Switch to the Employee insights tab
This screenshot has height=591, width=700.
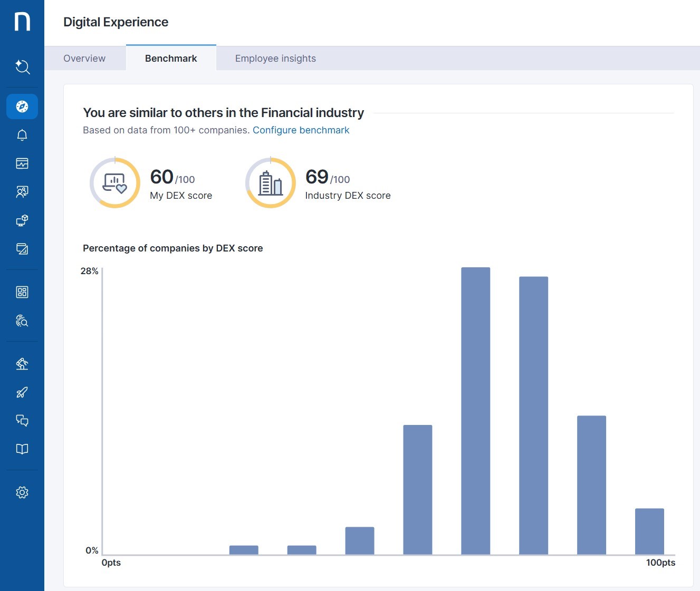[275, 59]
